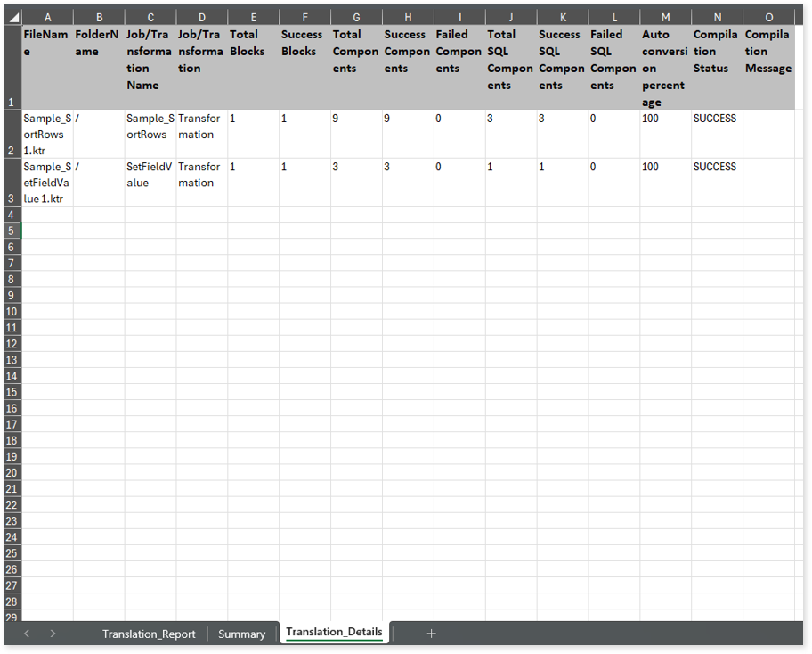Select column O header
812x654 pixels.
point(768,17)
